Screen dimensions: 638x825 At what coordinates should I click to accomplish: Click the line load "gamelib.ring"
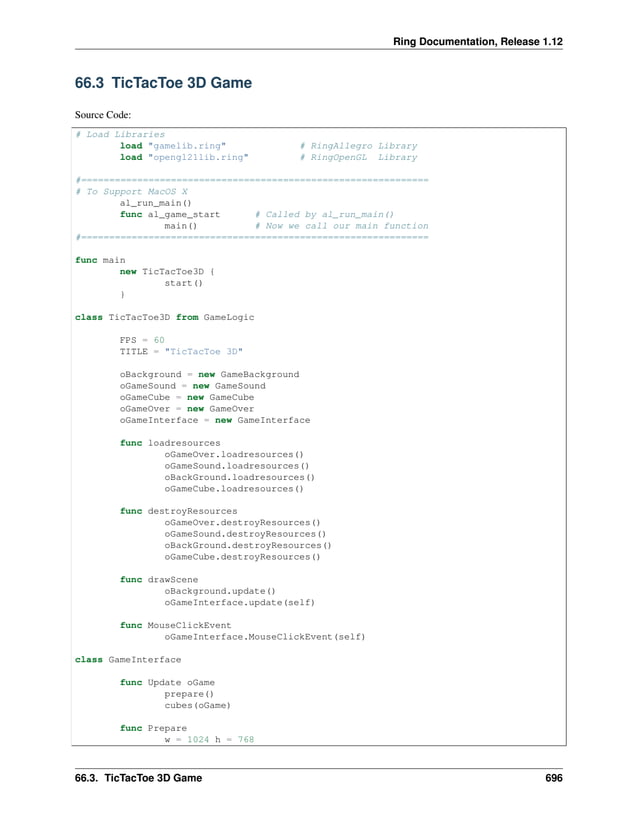click(173, 146)
